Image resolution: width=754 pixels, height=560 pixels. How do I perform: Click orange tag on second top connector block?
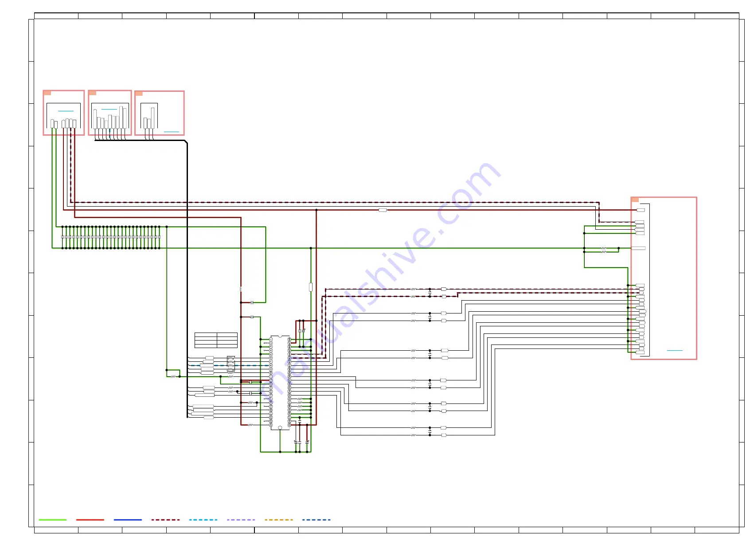pyautogui.click(x=93, y=93)
